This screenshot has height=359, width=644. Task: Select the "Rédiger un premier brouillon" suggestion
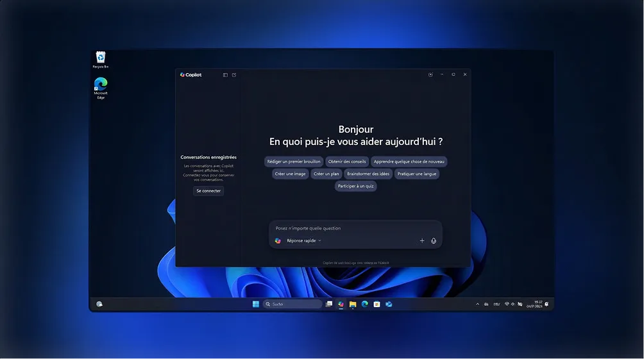tap(294, 162)
